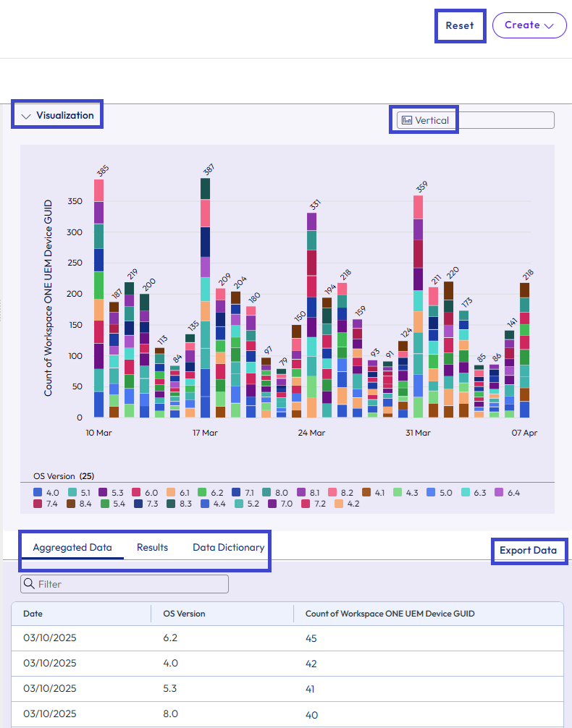572x728 pixels.
Task: Toggle legend swatch for OS version 7.2
Action: click(x=306, y=503)
